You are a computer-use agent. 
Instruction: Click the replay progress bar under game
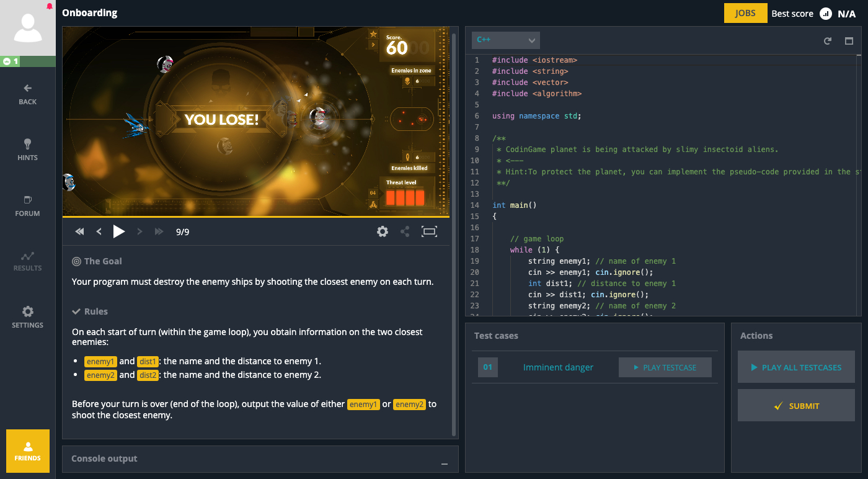pos(255,217)
